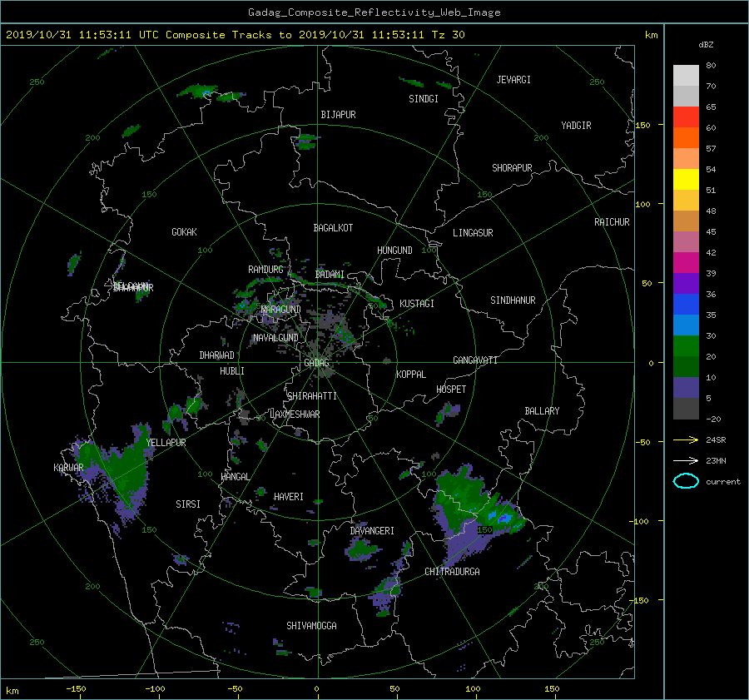749x700 pixels.
Task: Click the NARAGUND city label
Action: click(281, 310)
